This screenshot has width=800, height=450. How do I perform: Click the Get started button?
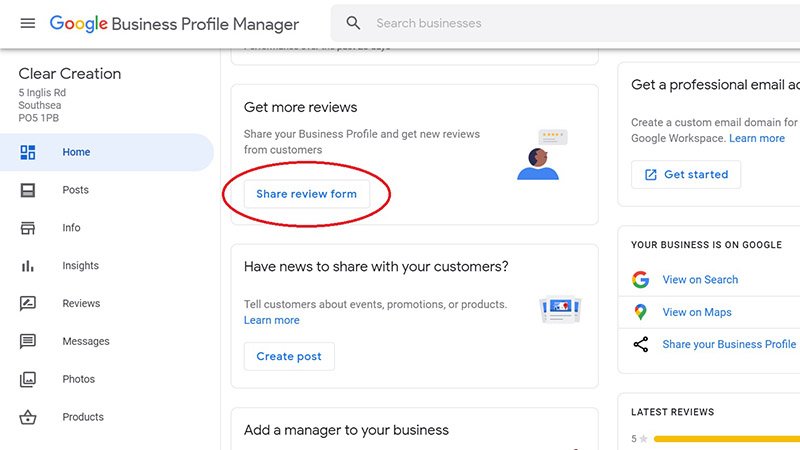[686, 174]
